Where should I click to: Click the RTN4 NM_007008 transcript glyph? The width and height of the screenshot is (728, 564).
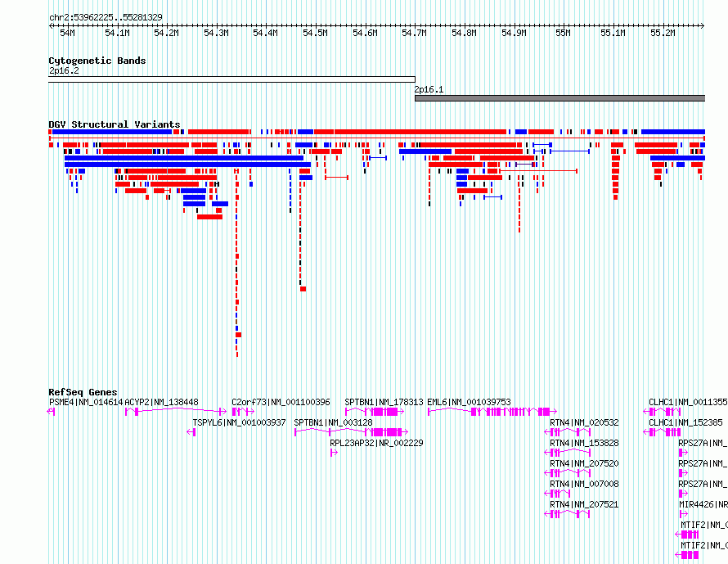557,494
